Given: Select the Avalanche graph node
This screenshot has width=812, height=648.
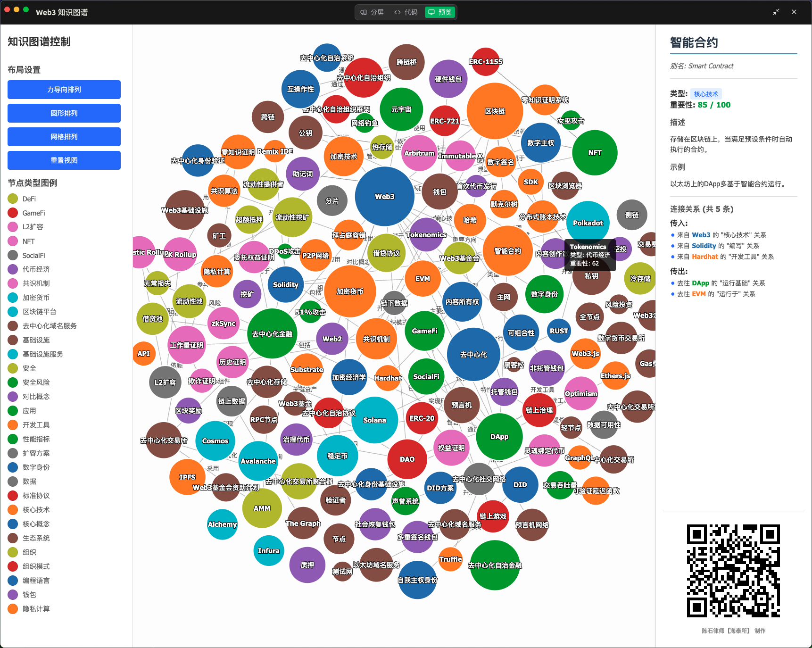Looking at the screenshot, I should click(x=258, y=461).
